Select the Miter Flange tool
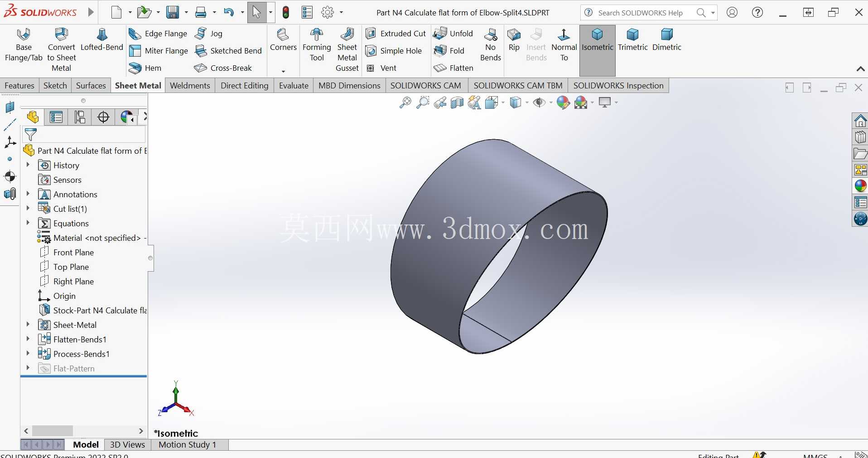This screenshot has width=868, height=458. 158,51
